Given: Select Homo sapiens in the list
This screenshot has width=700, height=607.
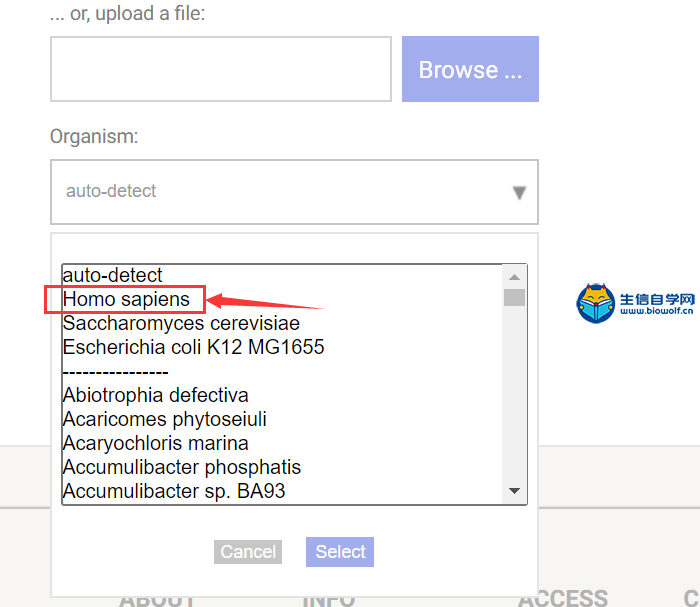Looking at the screenshot, I should 126,299.
